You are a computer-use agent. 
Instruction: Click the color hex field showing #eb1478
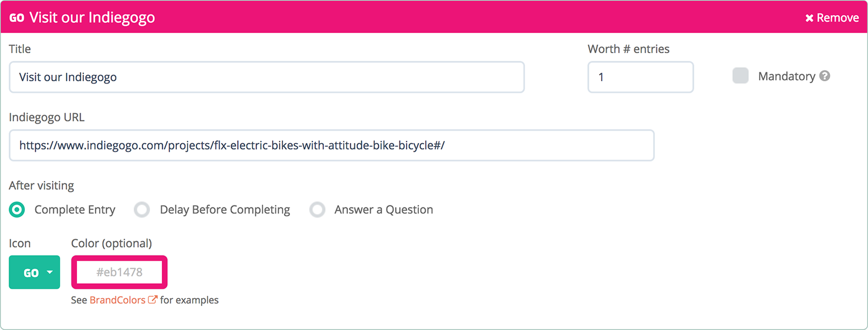[120, 272]
